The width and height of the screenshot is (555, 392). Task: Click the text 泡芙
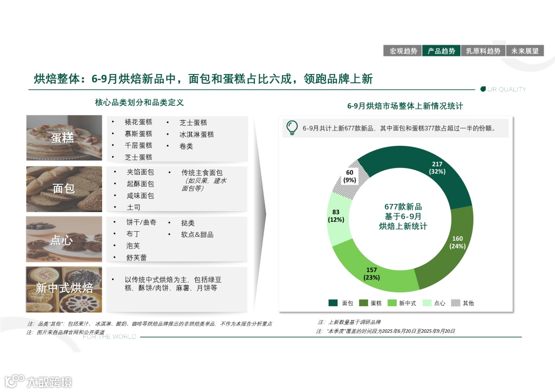(133, 246)
